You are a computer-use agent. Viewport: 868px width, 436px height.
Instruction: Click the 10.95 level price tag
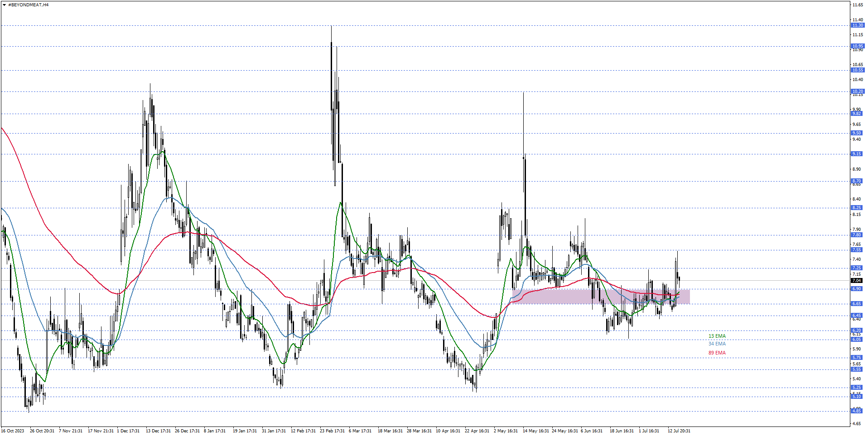[x=857, y=46]
